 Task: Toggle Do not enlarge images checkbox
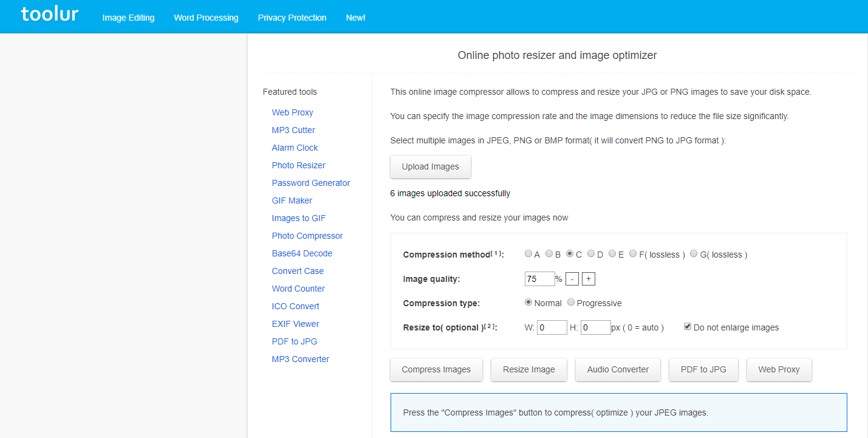pyautogui.click(x=688, y=327)
